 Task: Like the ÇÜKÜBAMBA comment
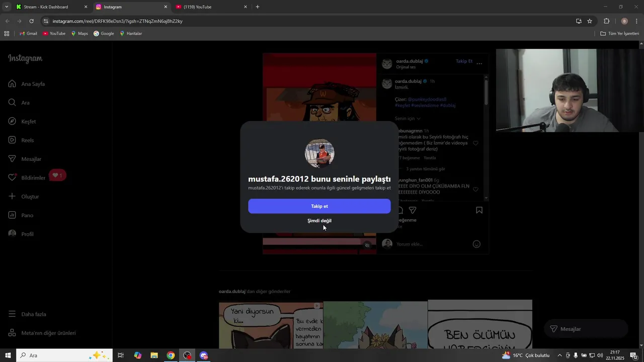point(475,190)
